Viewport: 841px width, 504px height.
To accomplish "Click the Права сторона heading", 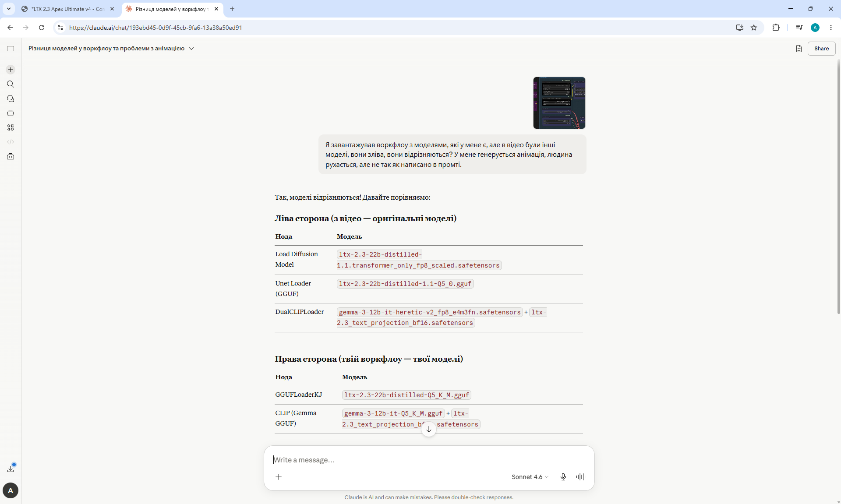I will coord(369,359).
